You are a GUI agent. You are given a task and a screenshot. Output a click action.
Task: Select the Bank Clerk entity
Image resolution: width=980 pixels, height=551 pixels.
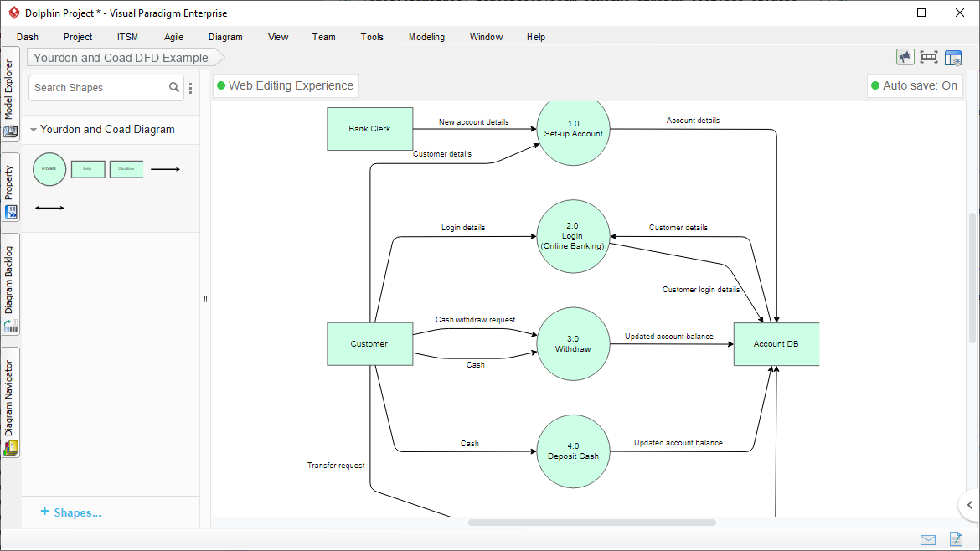[x=370, y=129]
